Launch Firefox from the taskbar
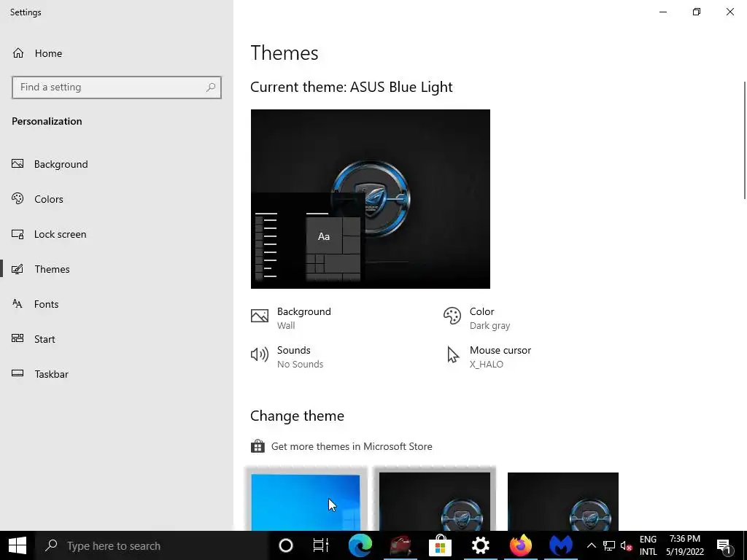 click(520, 545)
